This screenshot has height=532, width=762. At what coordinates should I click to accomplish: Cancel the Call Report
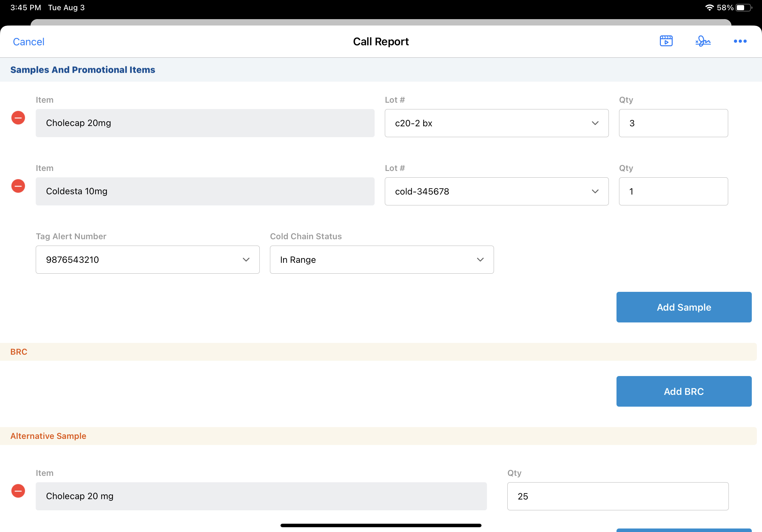[28, 42]
